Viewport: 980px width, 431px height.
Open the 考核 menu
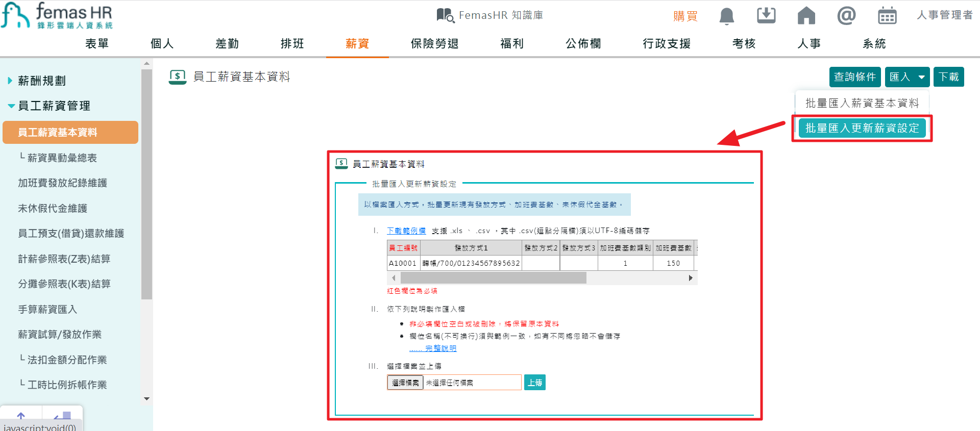[x=744, y=43]
